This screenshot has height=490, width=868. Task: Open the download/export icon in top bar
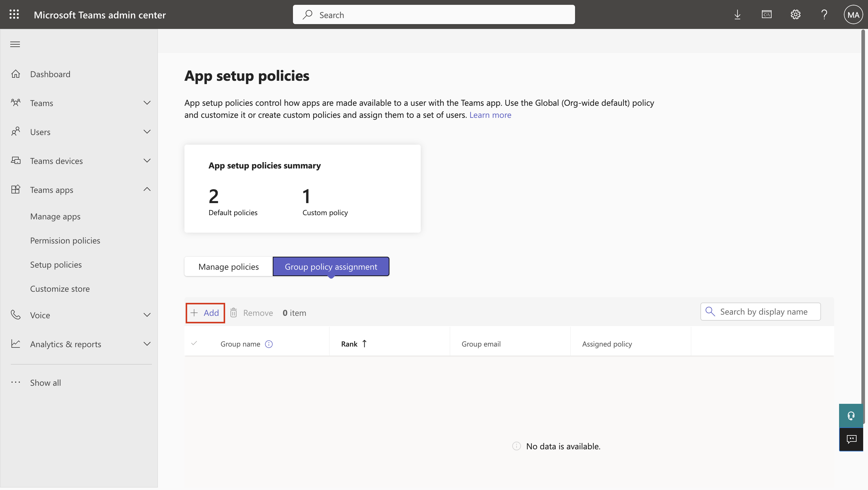(737, 14)
